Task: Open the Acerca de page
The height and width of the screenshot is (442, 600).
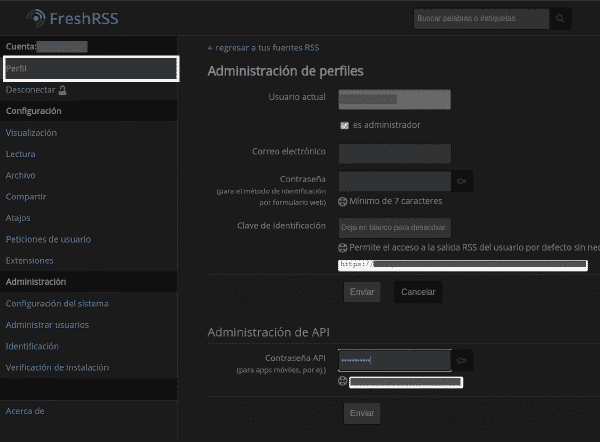Action: click(x=25, y=411)
